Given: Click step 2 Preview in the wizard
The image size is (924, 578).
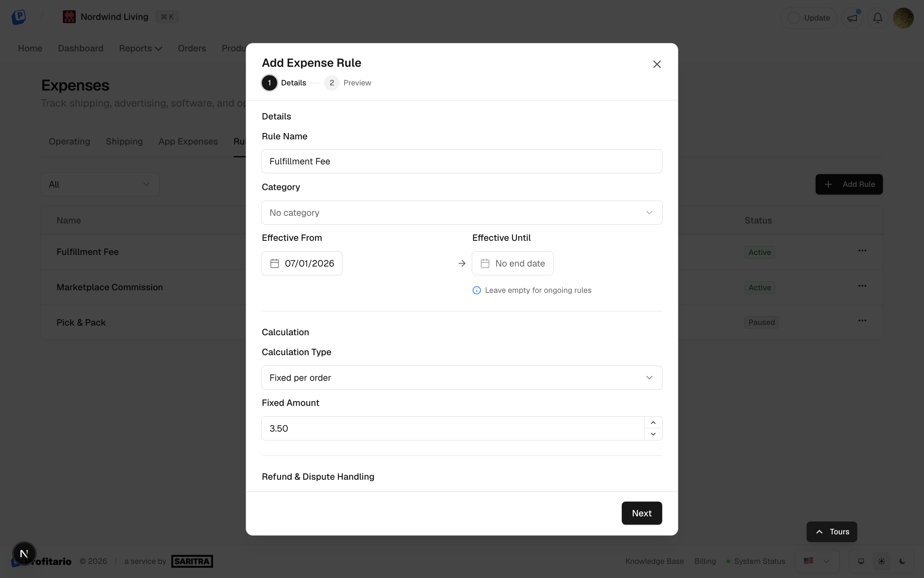Looking at the screenshot, I should pos(347,83).
